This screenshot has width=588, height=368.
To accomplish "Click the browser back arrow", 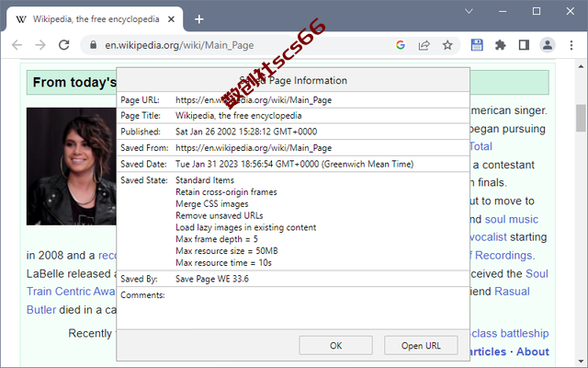I will pyautogui.click(x=17, y=45).
